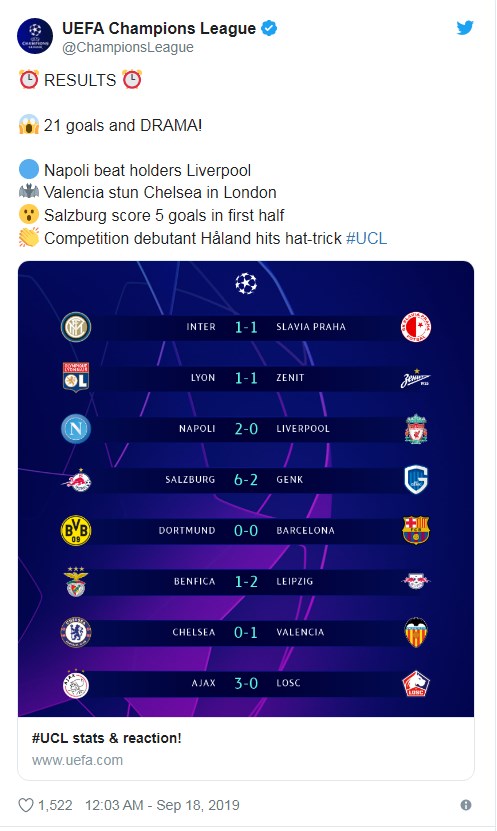Like the tweet with heart icon
The height and width of the screenshot is (831, 497).
(26, 805)
